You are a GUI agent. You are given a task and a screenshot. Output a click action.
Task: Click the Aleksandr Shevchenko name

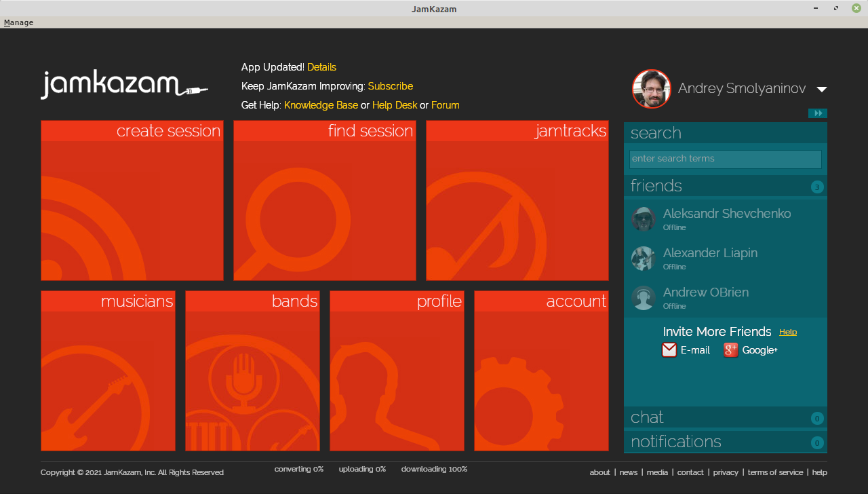[x=727, y=214]
